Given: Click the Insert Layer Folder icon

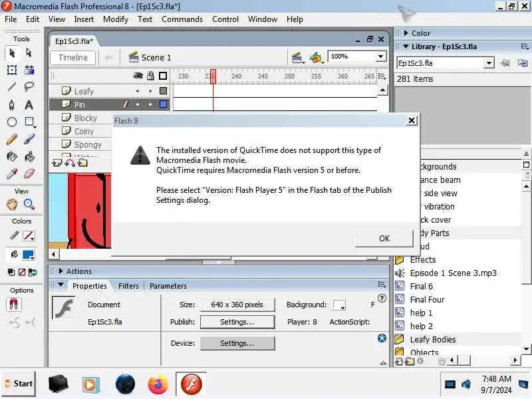Looking at the screenshot, I should 82,163.
